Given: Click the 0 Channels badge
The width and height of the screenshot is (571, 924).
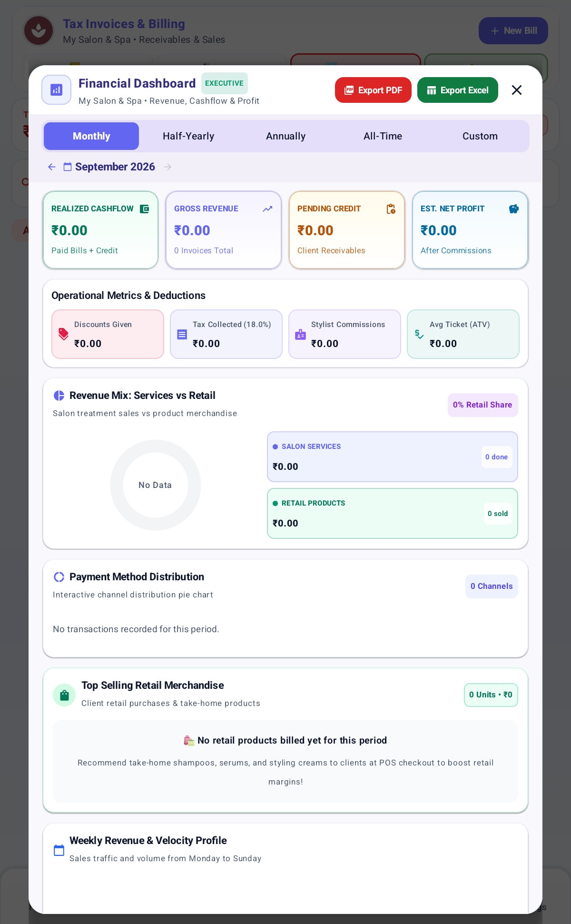Looking at the screenshot, I should point(492,586).
